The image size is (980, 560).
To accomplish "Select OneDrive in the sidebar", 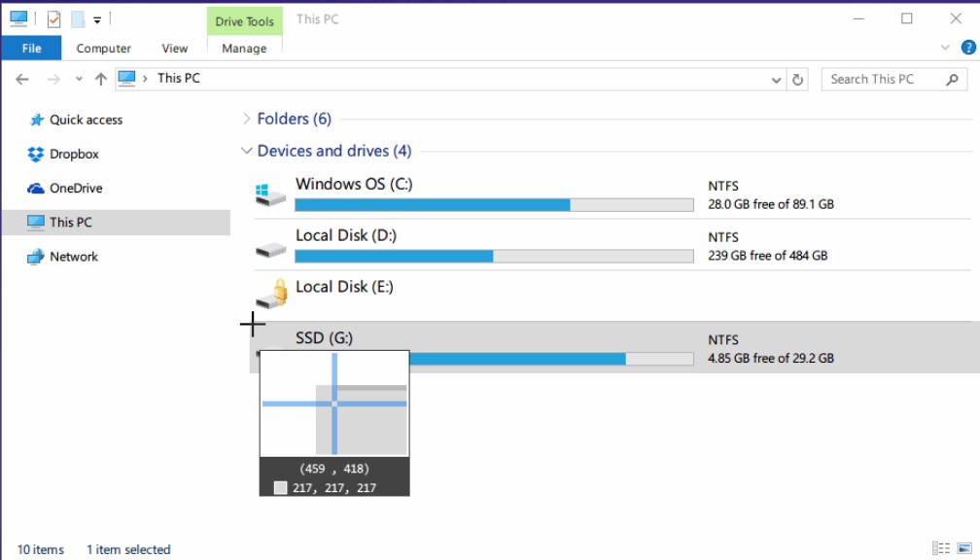I will tap(76, 188).
